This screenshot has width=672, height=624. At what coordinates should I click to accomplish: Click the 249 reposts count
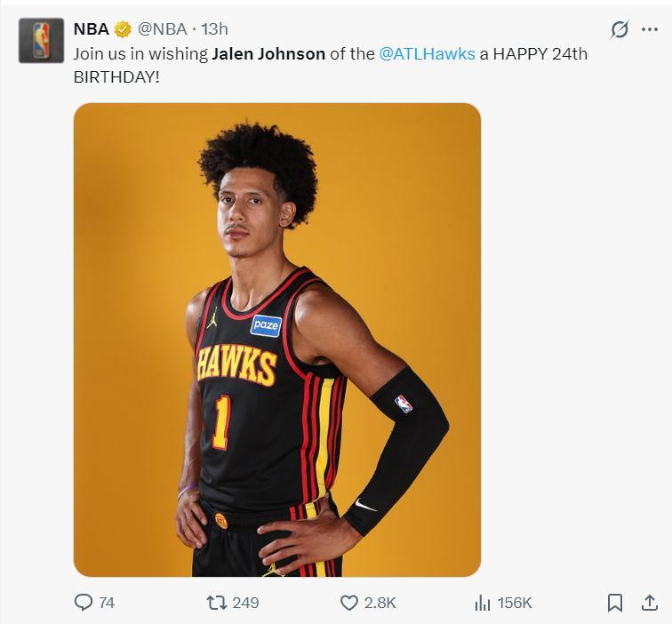tap(245, 603)
